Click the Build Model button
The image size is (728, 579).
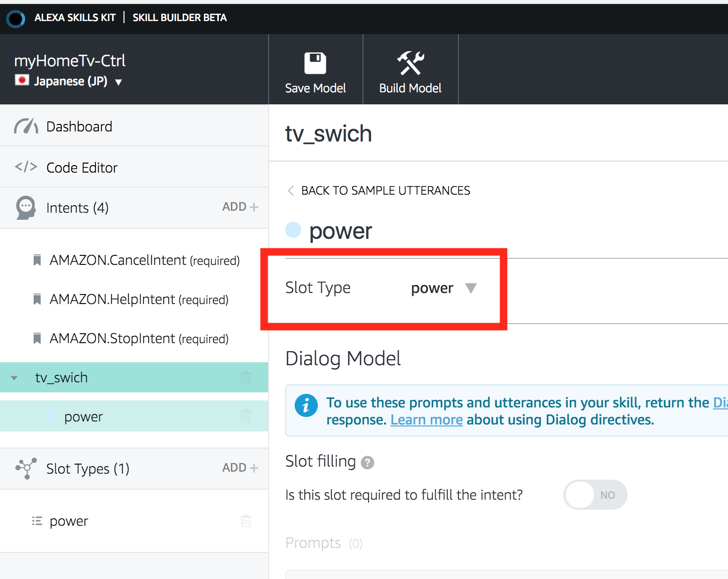(411, 70)
